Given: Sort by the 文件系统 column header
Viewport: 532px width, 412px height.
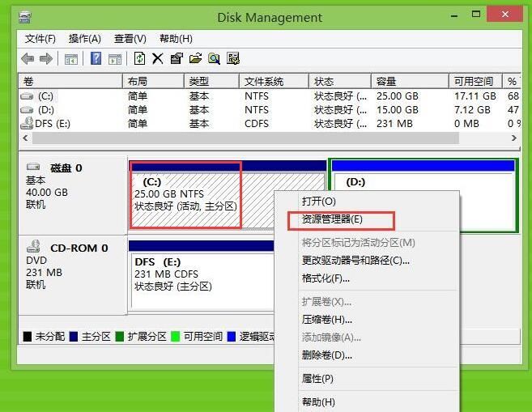Looking at the screenshot, I should point(275,82).
